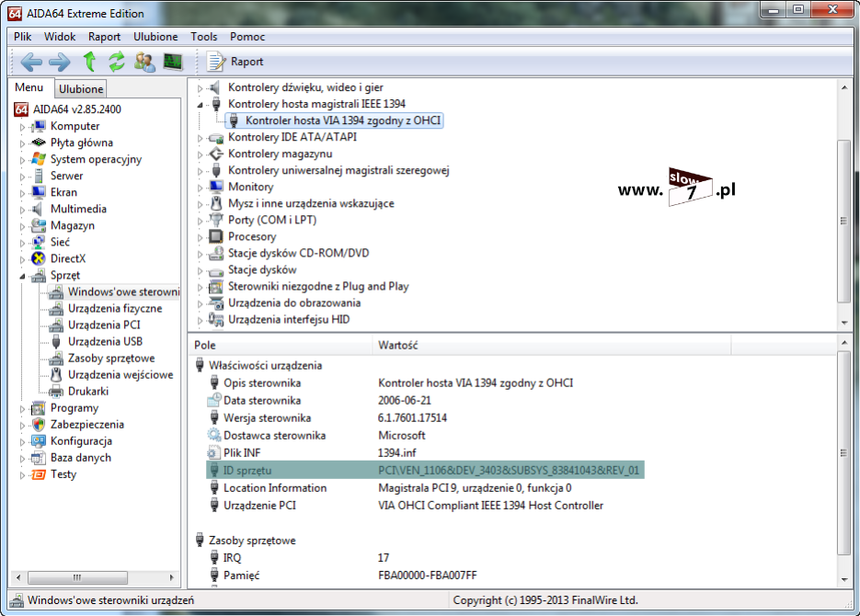This screenshot has width=860, height=616.
Task: Click the green Up level arrow icon
Action: [x=89, y=62]
